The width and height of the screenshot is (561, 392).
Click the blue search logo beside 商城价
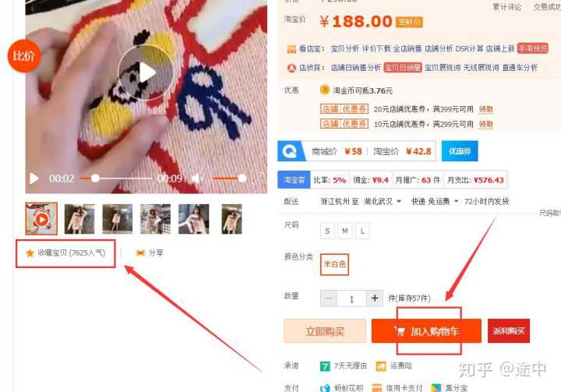[290, 151]
